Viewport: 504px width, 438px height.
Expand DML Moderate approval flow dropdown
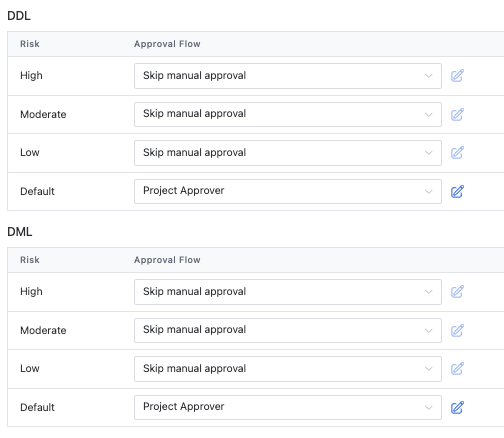click(x=288, y=330)
